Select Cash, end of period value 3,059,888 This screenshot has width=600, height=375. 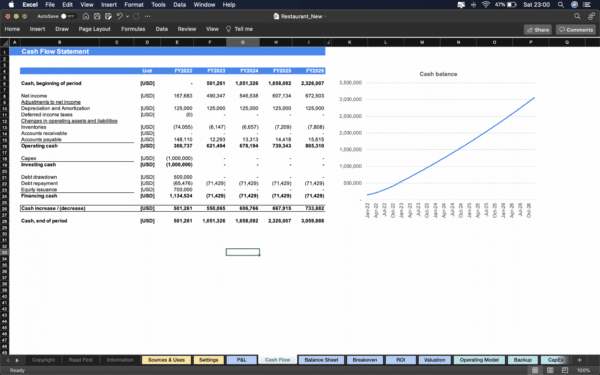point(313,221)
